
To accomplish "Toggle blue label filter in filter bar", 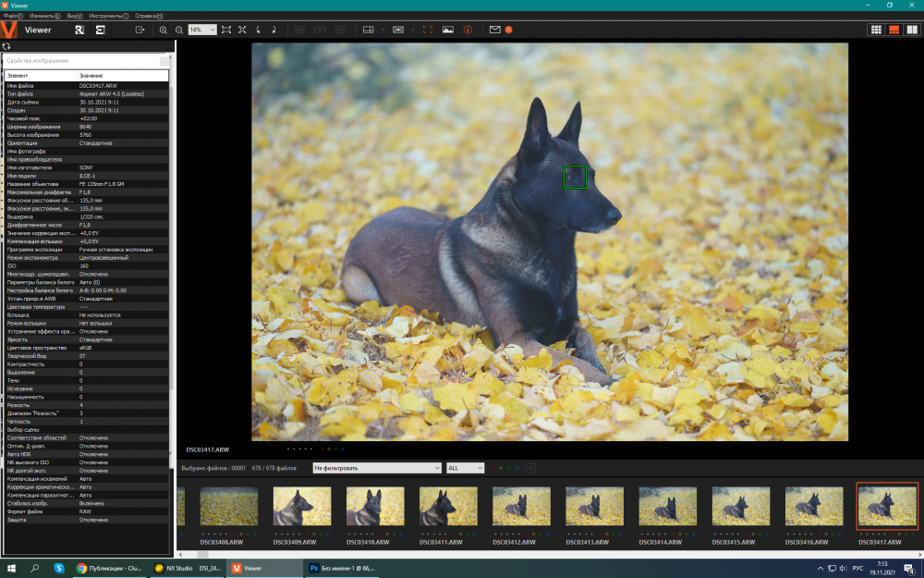I will pos(517,468).
